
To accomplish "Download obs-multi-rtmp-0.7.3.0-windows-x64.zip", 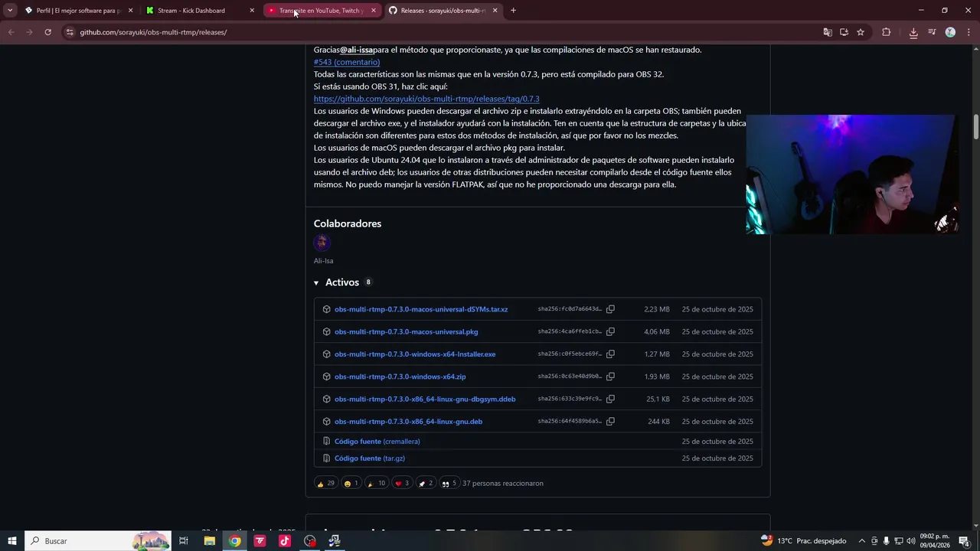I will coord(400,377).
